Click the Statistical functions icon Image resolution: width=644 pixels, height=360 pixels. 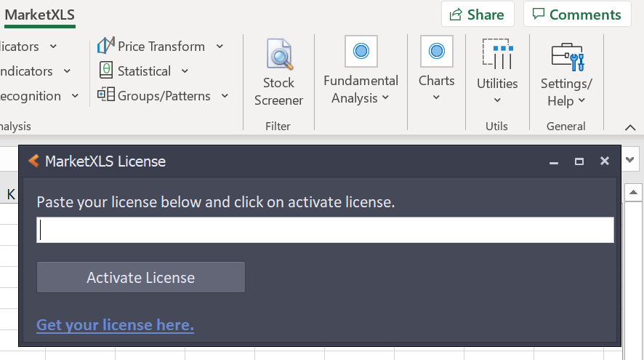pos(106,71)
